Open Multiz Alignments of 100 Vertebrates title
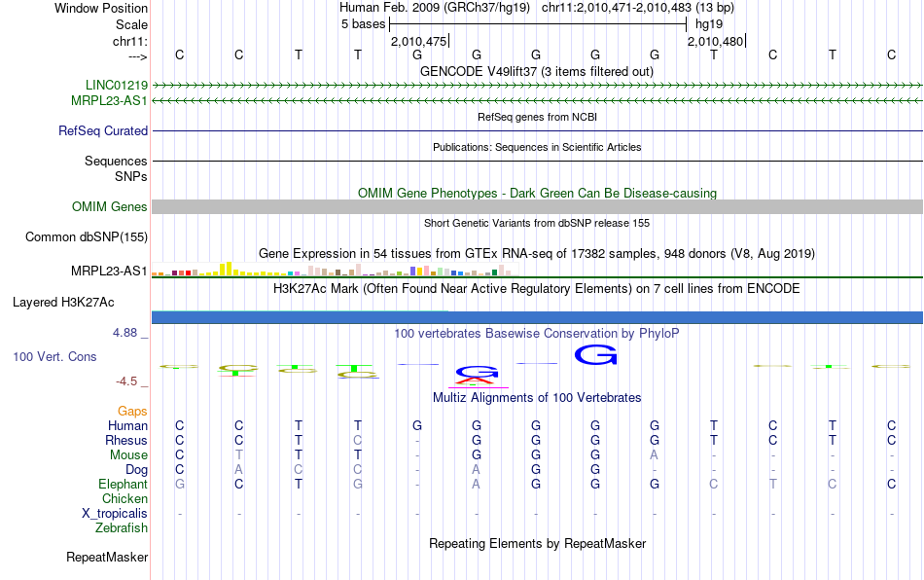Screen dimensions: 924x580 point(537,397)
